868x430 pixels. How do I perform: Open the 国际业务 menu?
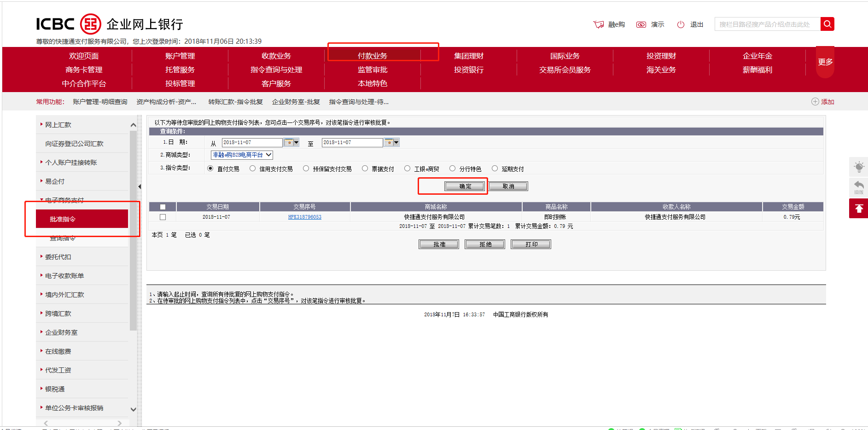coord(565,56)
